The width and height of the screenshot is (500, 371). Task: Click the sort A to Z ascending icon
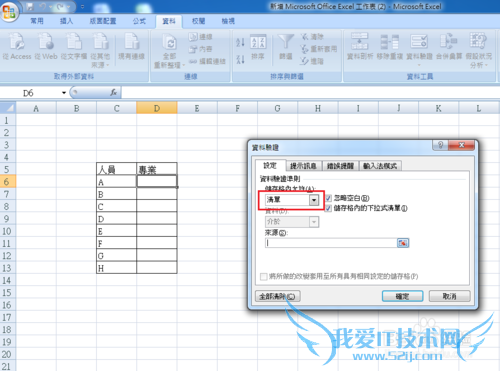(x=240, y=42)
